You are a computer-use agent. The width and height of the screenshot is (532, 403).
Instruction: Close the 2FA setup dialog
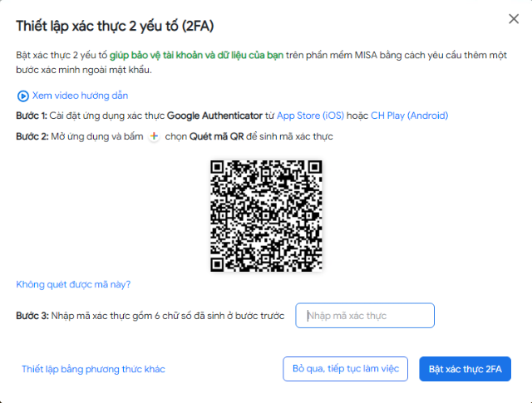click(x=514, y=19)
